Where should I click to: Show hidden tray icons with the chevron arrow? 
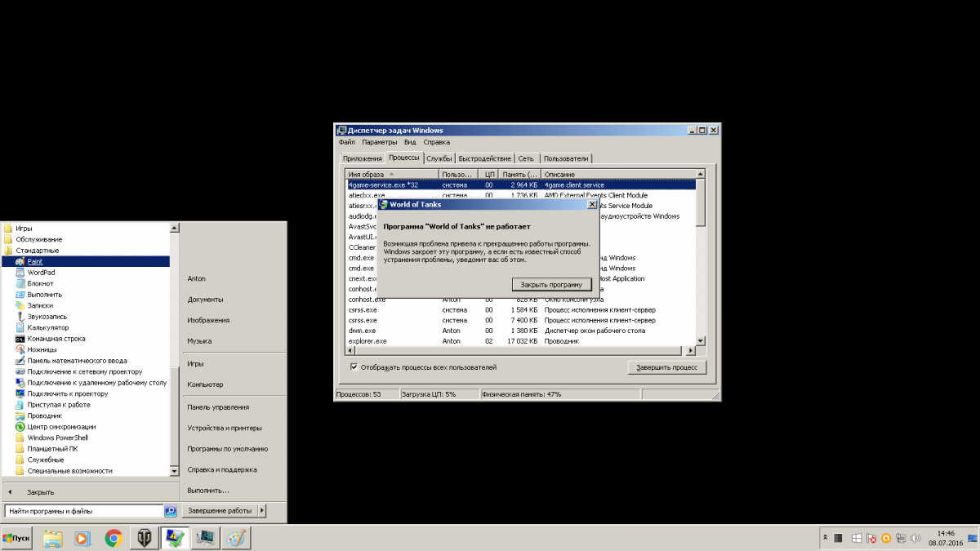pos(826,538)
